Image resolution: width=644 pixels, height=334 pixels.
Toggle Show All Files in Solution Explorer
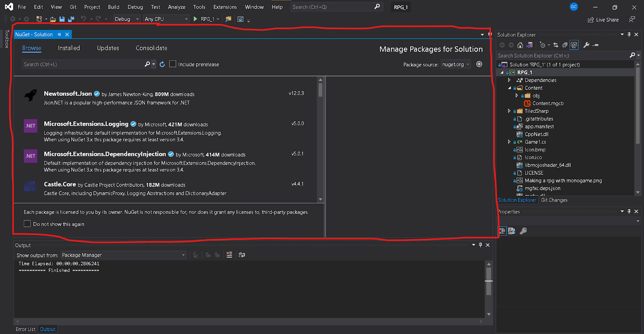[x=574, y=45]
